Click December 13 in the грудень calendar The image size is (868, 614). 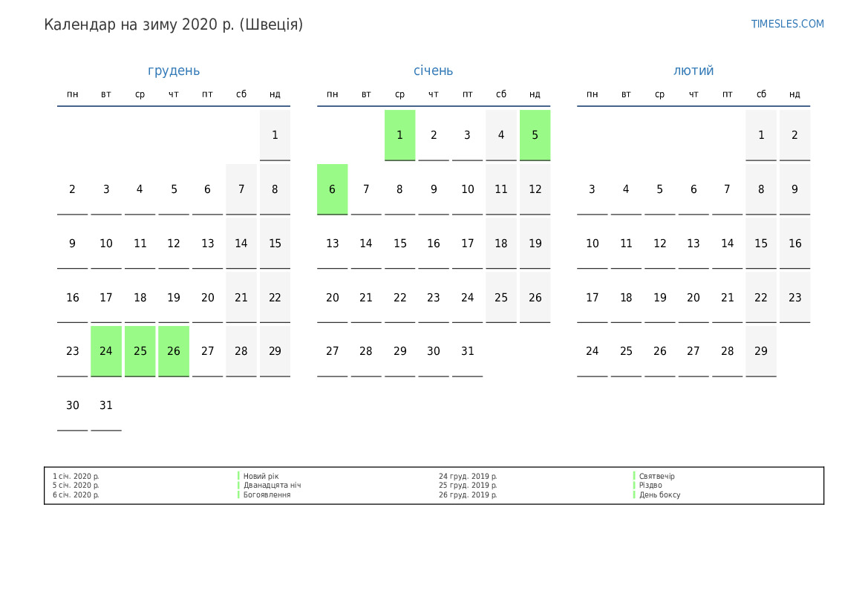208,243
